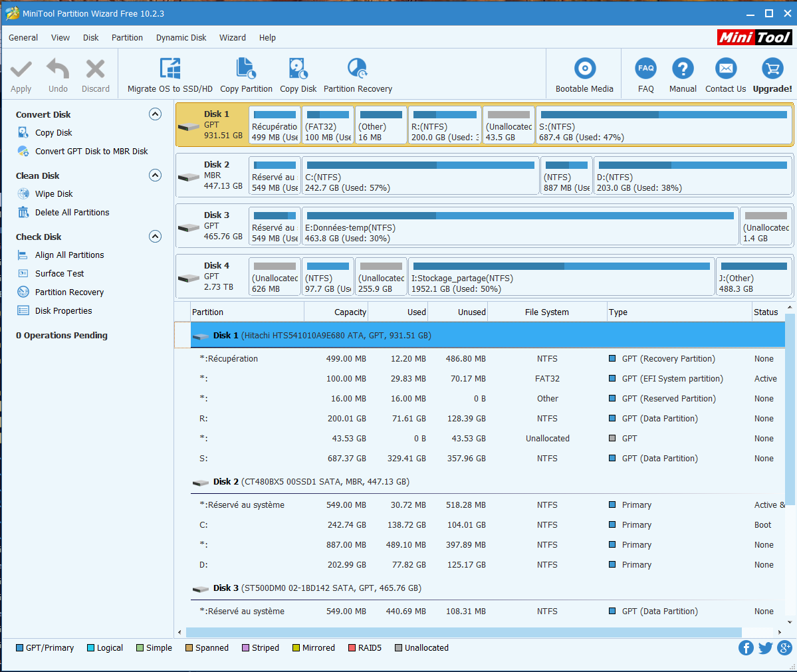Sort by the Type column header

tap(679, 312)
